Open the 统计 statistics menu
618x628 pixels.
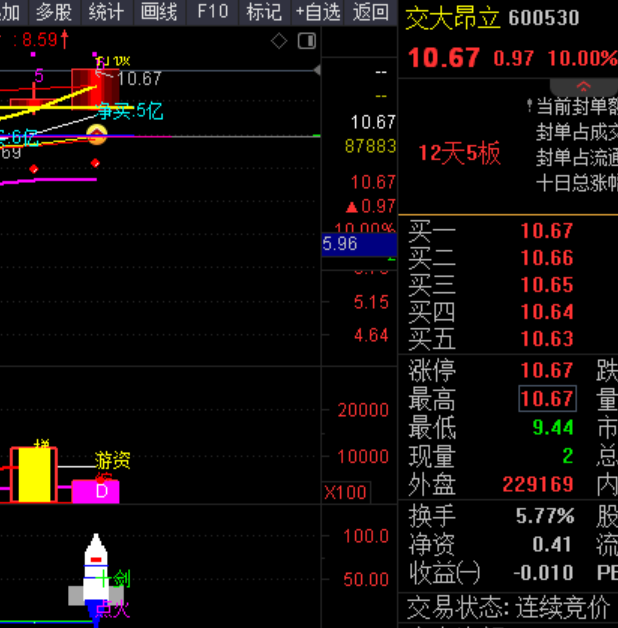point(107,12)
